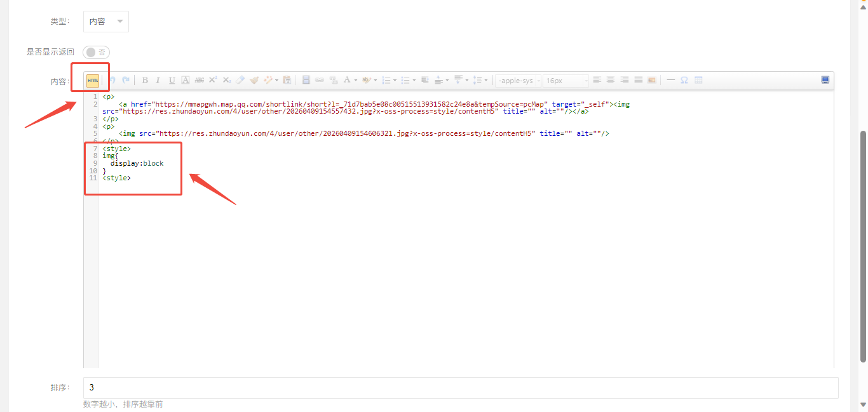
Task: Click the Underline formatting icon
Action: (172, 80)
